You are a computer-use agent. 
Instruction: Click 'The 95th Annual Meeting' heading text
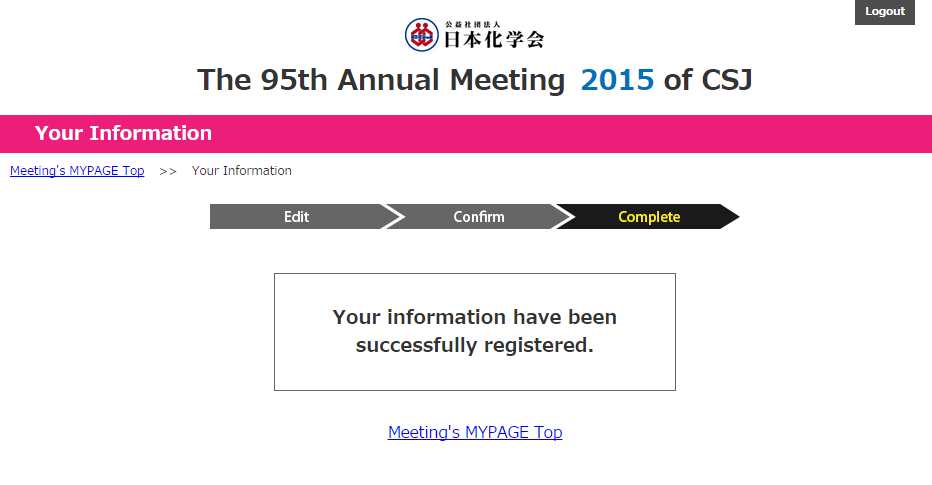[381, 80]
